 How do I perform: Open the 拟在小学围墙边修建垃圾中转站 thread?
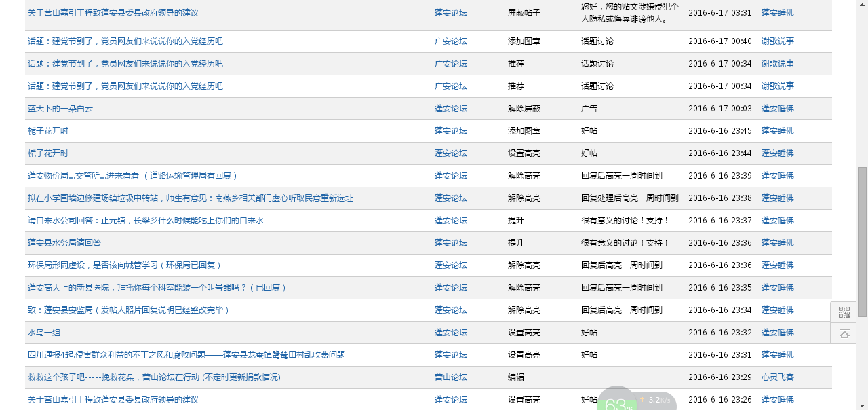click(190, 198)
